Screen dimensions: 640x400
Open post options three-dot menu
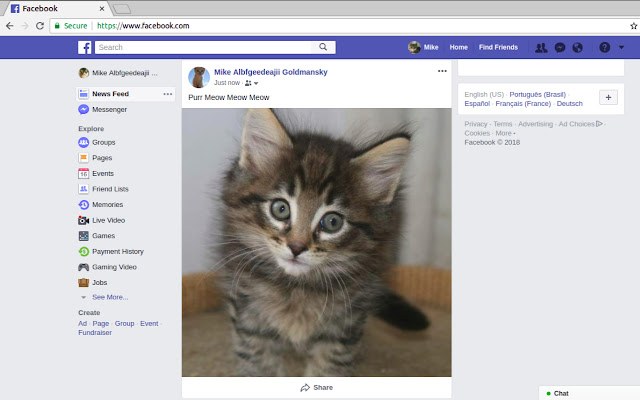[442, 71]
